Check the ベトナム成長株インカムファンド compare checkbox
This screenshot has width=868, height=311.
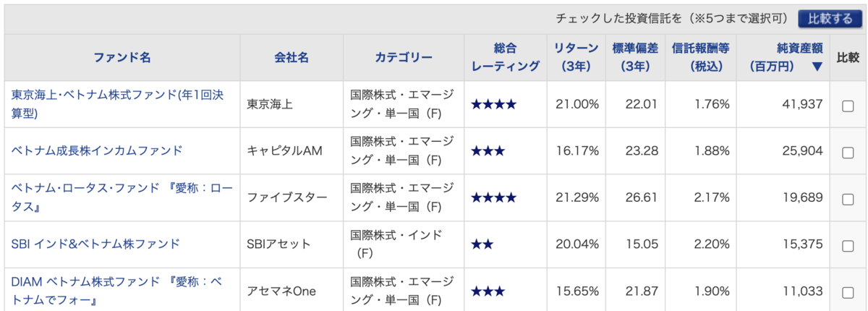tap(848, 153)
